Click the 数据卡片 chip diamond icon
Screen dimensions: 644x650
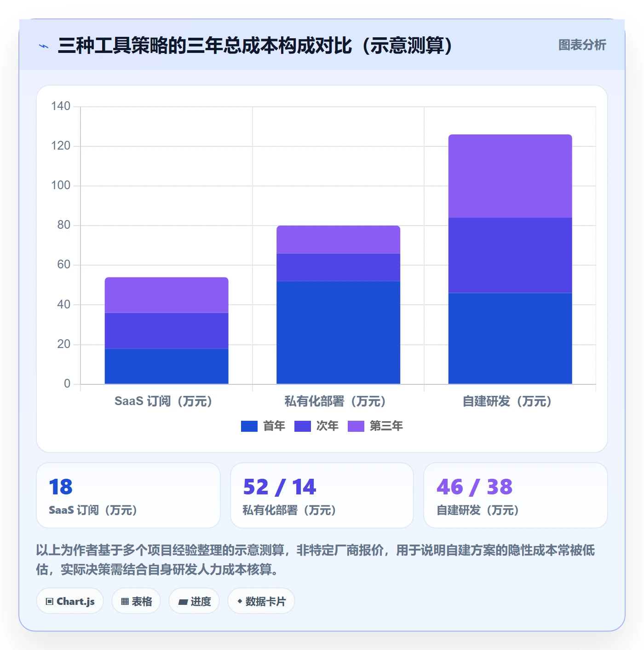pyautogui.click(x=240, y=601)
